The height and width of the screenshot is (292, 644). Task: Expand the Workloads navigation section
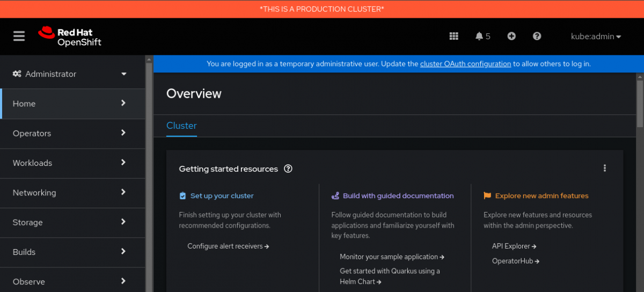(x=72, y=163)
